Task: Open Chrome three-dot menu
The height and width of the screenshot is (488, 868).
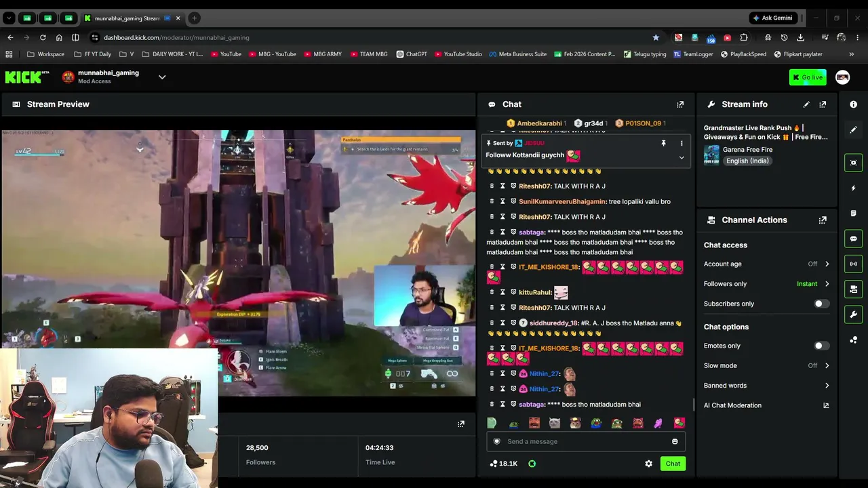Action: pos(858,37)
